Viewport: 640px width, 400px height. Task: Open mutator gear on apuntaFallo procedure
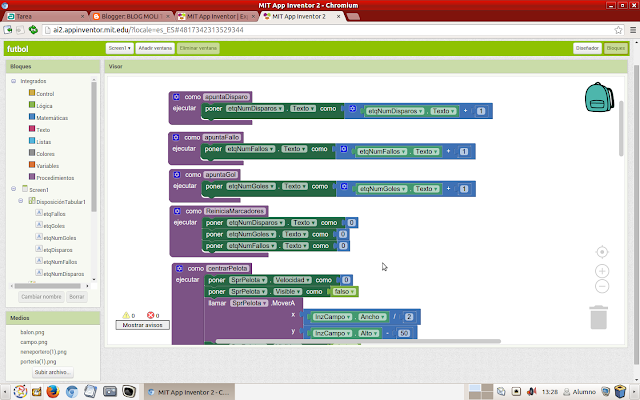(x=176, y=138)
